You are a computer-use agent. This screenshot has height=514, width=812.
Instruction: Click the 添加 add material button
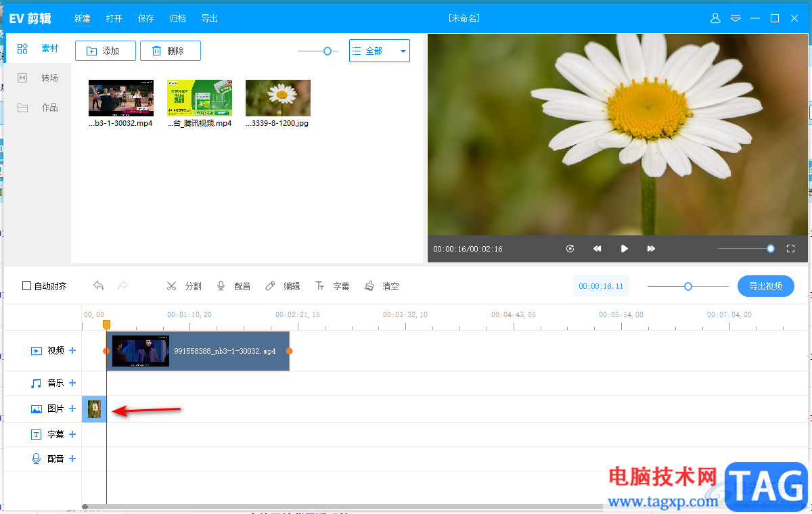click(x=106, y=51)
